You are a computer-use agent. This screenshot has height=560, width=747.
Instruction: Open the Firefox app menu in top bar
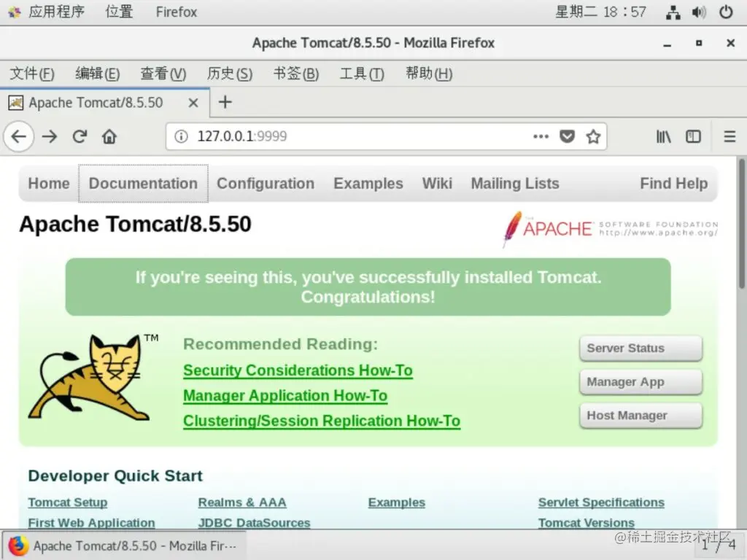(177, 12)
